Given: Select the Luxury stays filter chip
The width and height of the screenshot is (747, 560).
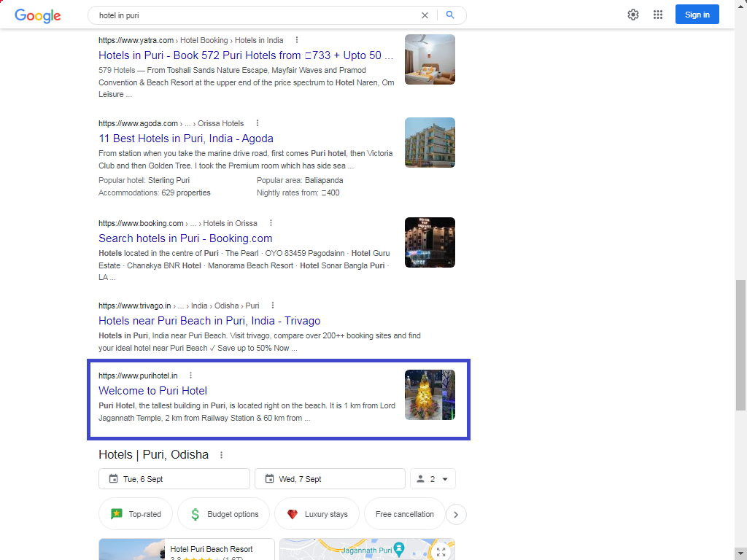Looking at the screenshot, I should (317, 514).
